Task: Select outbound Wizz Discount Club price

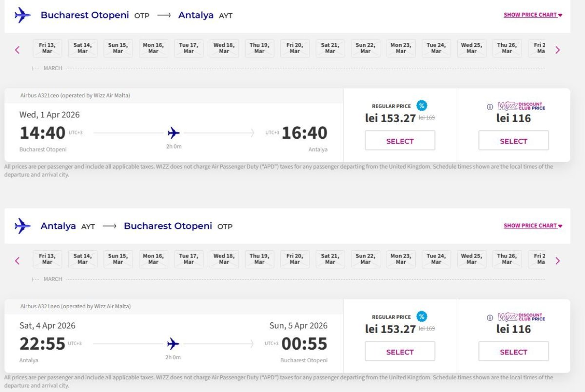Action: coord(513,141)
